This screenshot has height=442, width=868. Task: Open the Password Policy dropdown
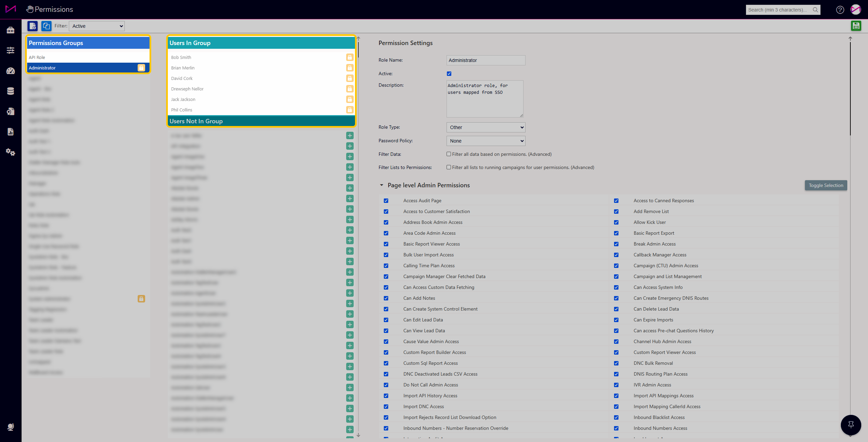click(486, 141)
